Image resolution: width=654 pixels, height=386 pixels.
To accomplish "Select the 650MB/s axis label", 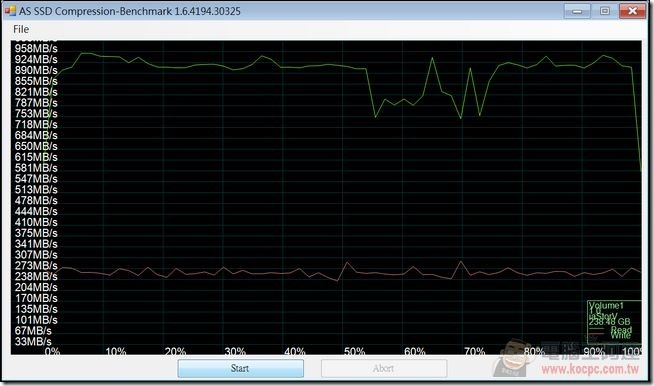I will (36, 146).
